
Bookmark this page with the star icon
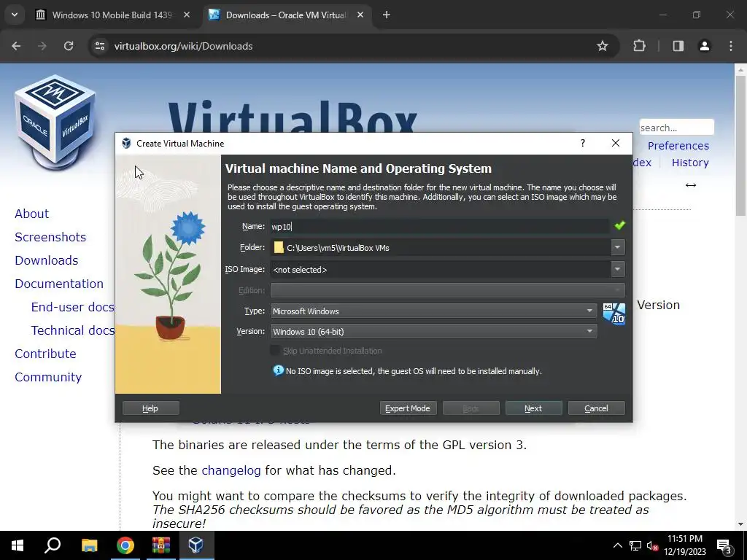click(x=602, y=46)
